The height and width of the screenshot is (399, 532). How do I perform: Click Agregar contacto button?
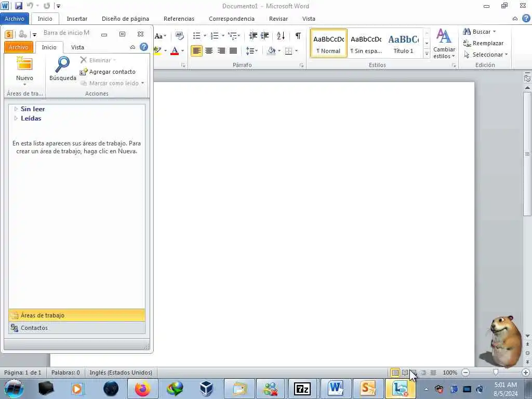coord(108,72)
